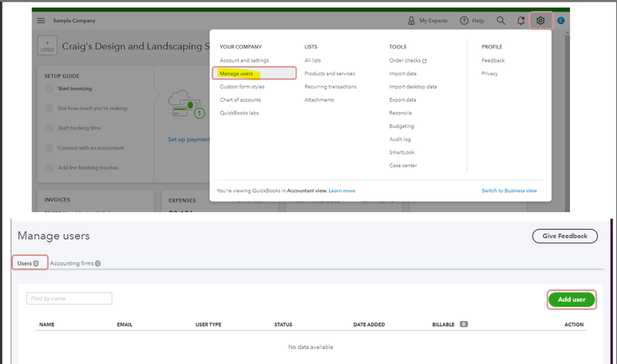Open the search magnifier icon
Screen dimensions: 617x364
(500, 20)
